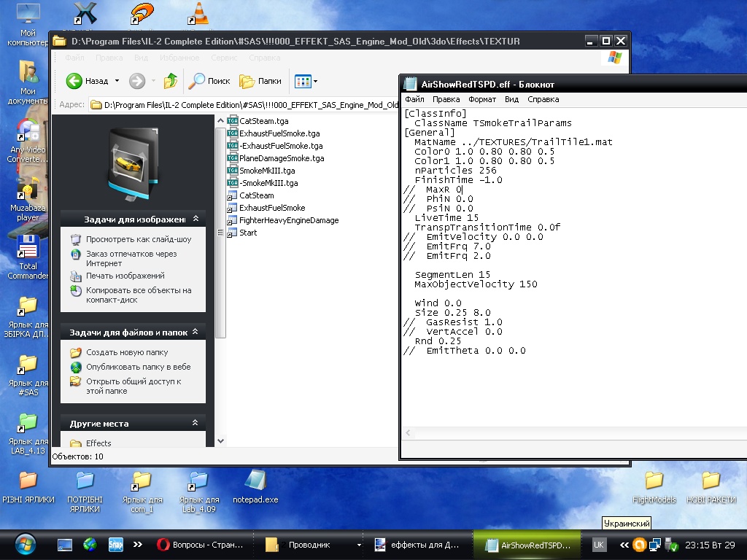Select the FighterHeavyEngineDamage file

(288, 220)
